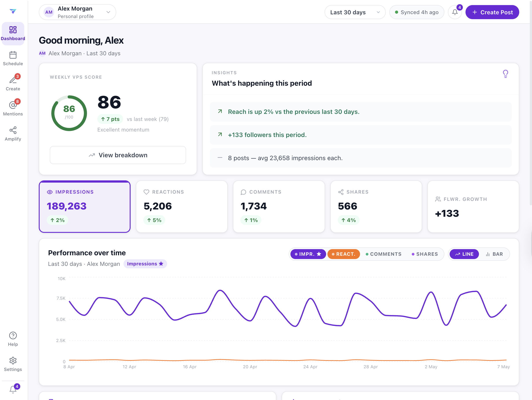Open the Last 30 days range dropdown

[355, 12]
